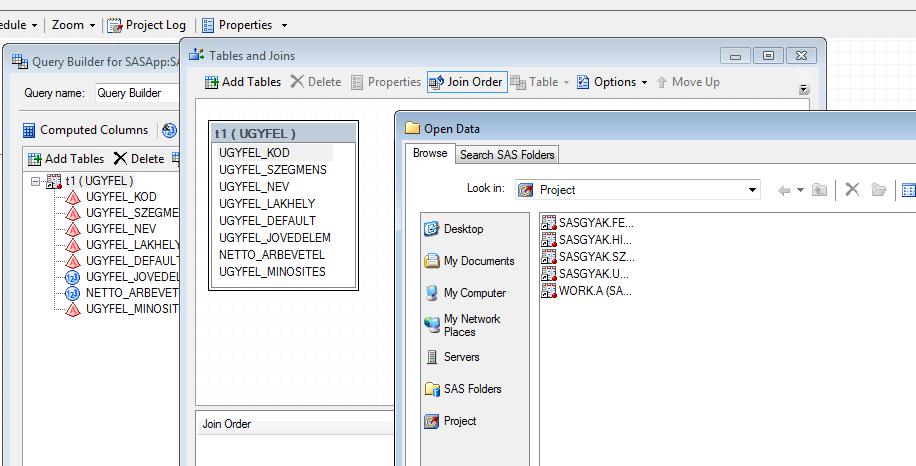Open the Project Log
The width and height of the screenshot is (916, 466).
coord(147,25)
